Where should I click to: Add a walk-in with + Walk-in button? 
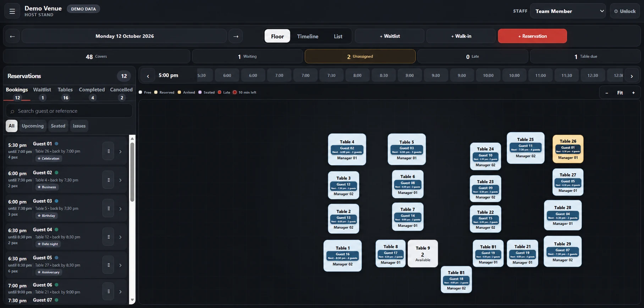point(461,36)
